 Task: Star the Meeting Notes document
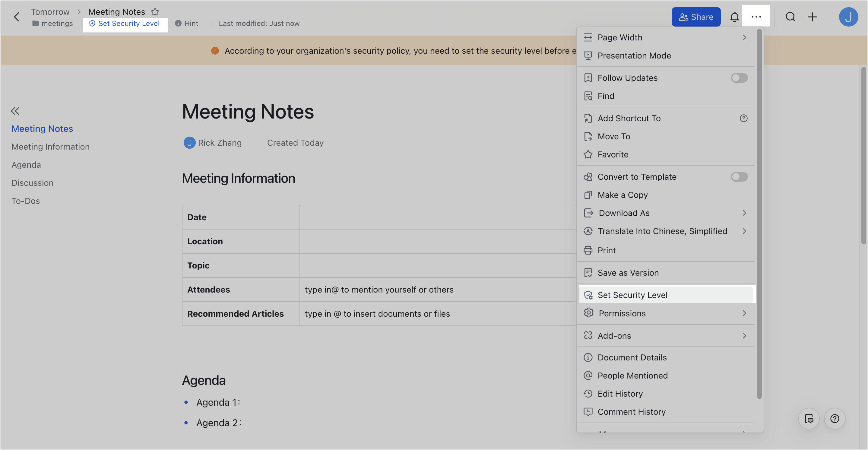coord(155,11)
